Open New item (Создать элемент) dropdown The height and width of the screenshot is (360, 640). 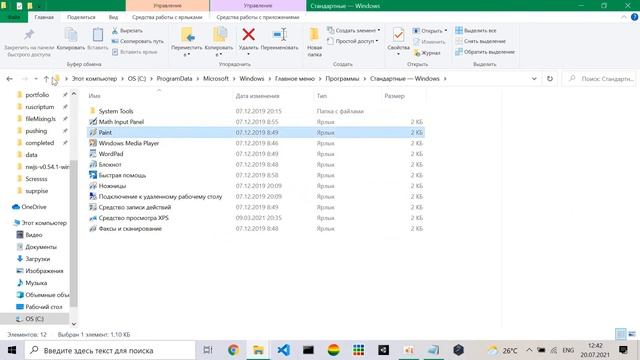tap(353, 31)
